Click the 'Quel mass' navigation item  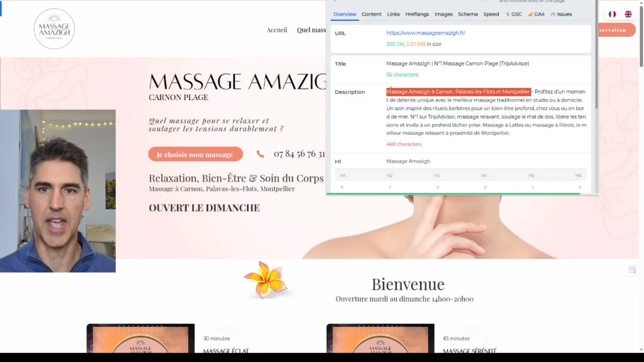(311, 30)
